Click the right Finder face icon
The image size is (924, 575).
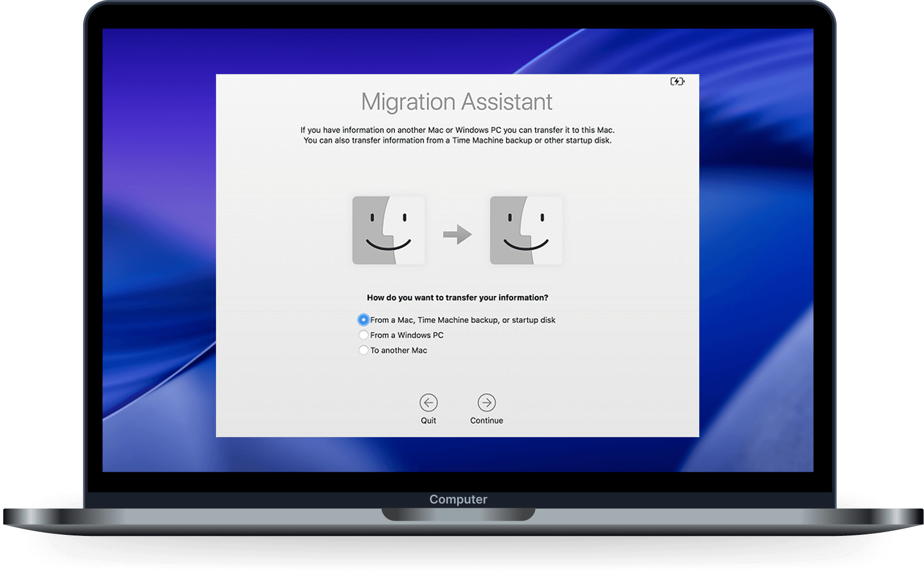[x=526, y=230]
